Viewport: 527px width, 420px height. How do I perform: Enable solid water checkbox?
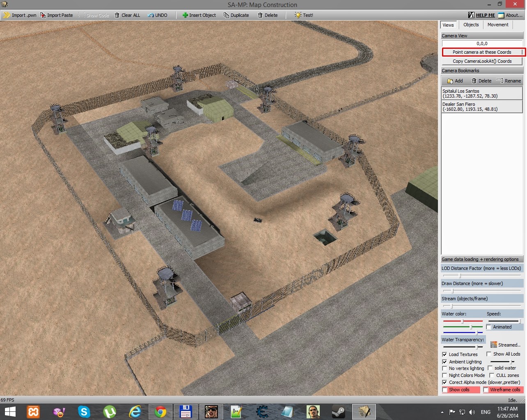(x=490, y=368)
